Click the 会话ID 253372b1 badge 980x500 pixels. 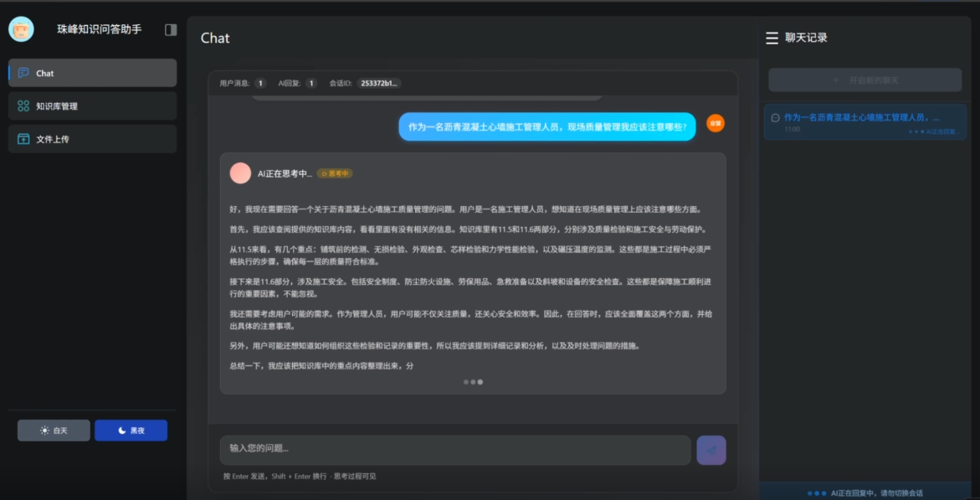point(379,83)
